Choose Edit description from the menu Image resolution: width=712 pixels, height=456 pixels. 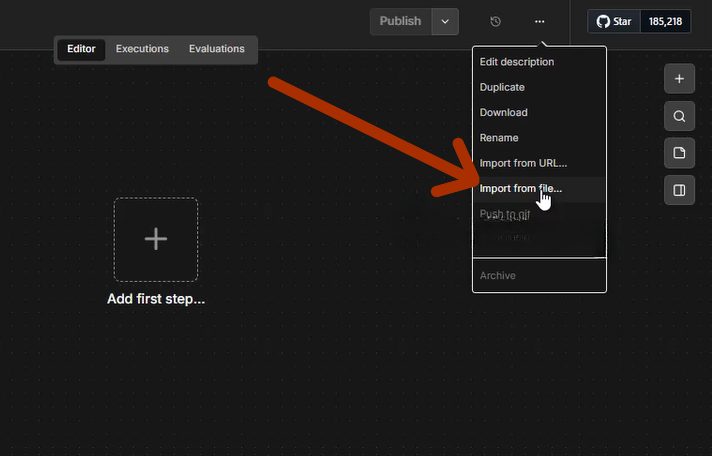tap(539, 62)
